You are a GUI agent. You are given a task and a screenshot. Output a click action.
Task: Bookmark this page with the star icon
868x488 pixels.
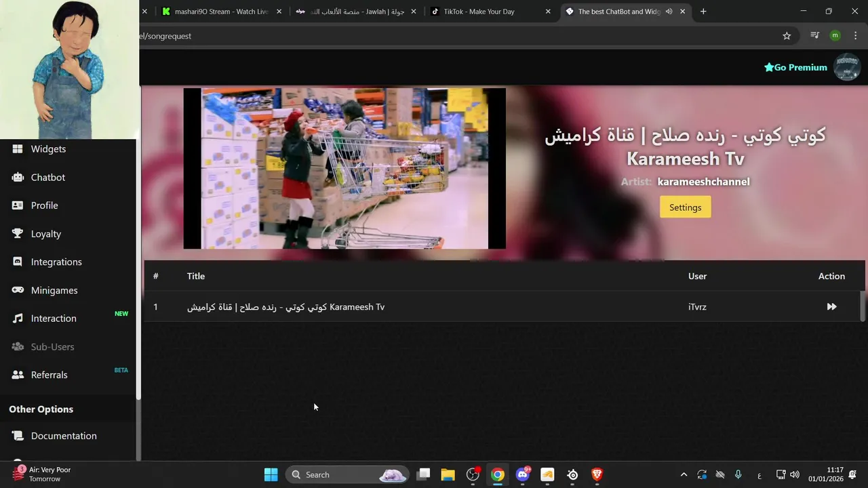787,36
